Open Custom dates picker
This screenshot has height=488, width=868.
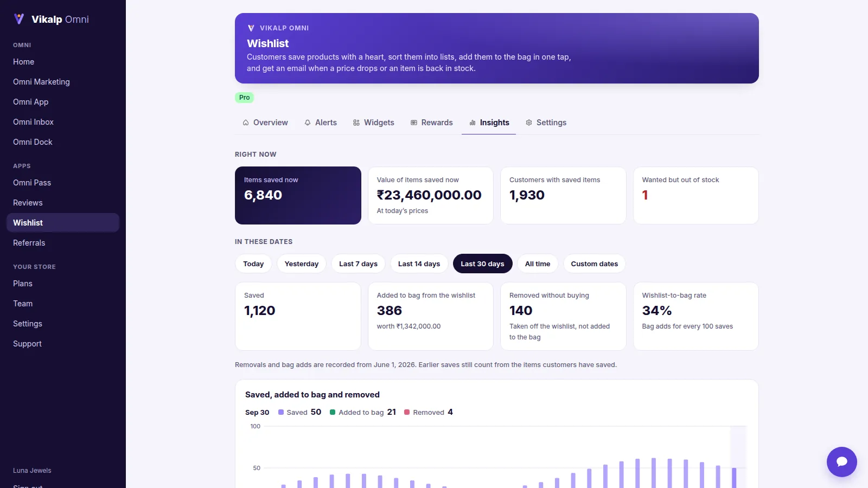click(x=595, y=264)
